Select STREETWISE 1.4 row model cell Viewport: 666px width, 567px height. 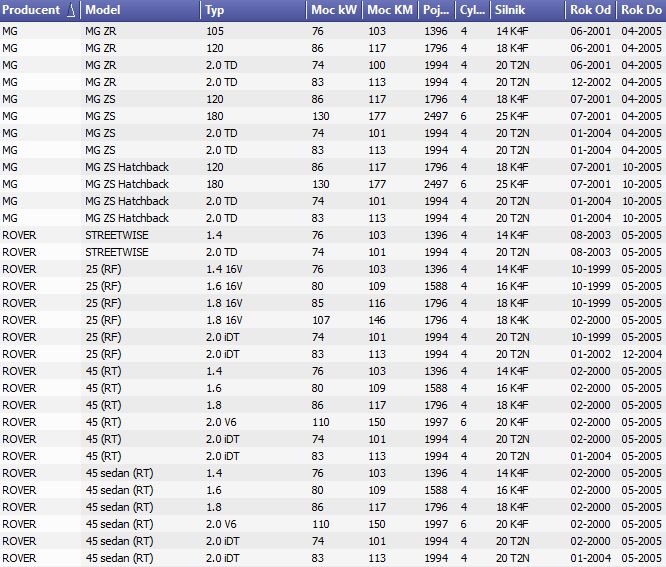(117, 235)
